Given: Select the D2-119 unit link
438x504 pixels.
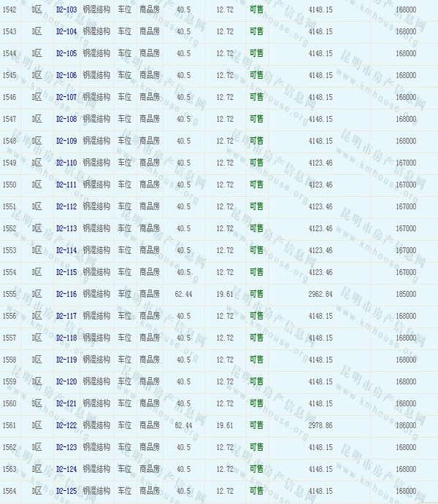Looking at the screenshot, I should [66, 360].
